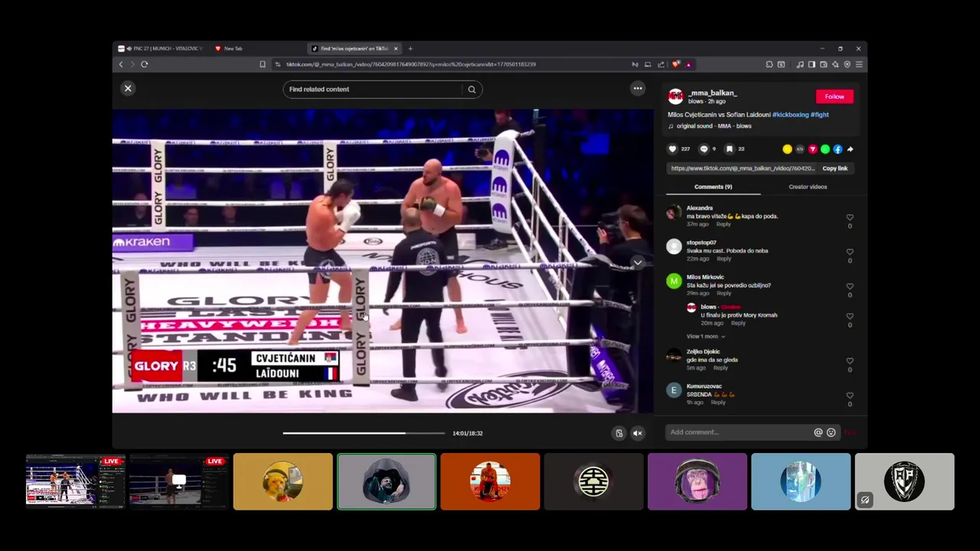Image resolution: width=980 pixels, height=551 pixels.
Task: Select the second LIVE stream thumbnail
Action: [179, 481]
